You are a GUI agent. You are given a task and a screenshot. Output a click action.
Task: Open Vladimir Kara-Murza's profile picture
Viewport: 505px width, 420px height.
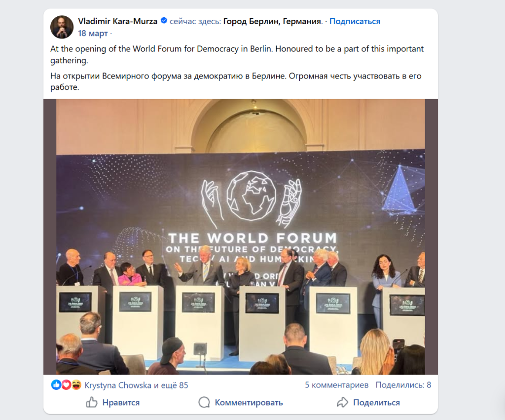click(x=62, y=27)
